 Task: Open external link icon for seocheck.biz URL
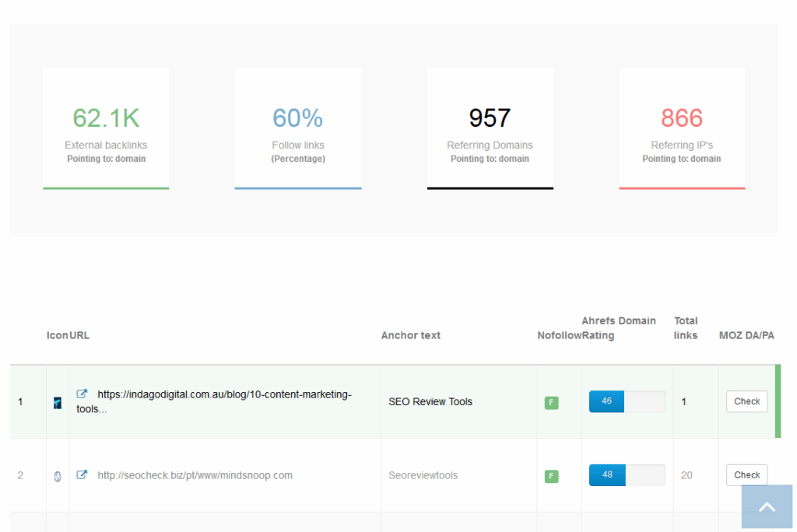[x=82, y=474]
